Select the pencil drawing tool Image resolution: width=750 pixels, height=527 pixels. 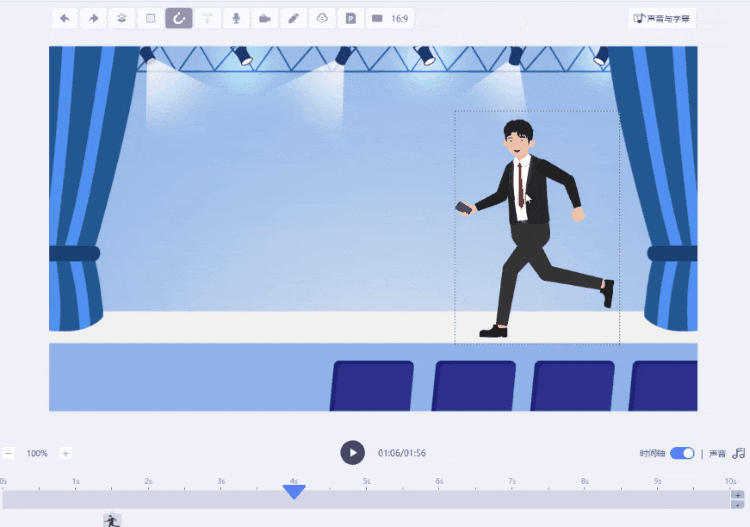tap(293, 19)
